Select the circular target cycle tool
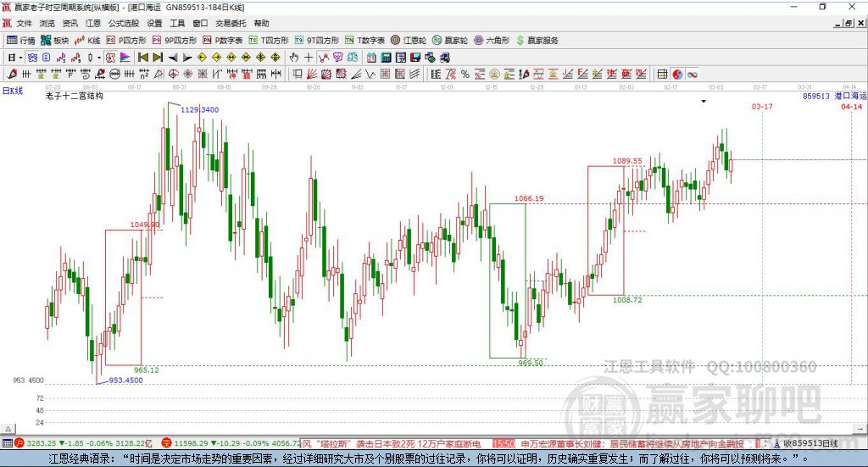 pos(173,74)
